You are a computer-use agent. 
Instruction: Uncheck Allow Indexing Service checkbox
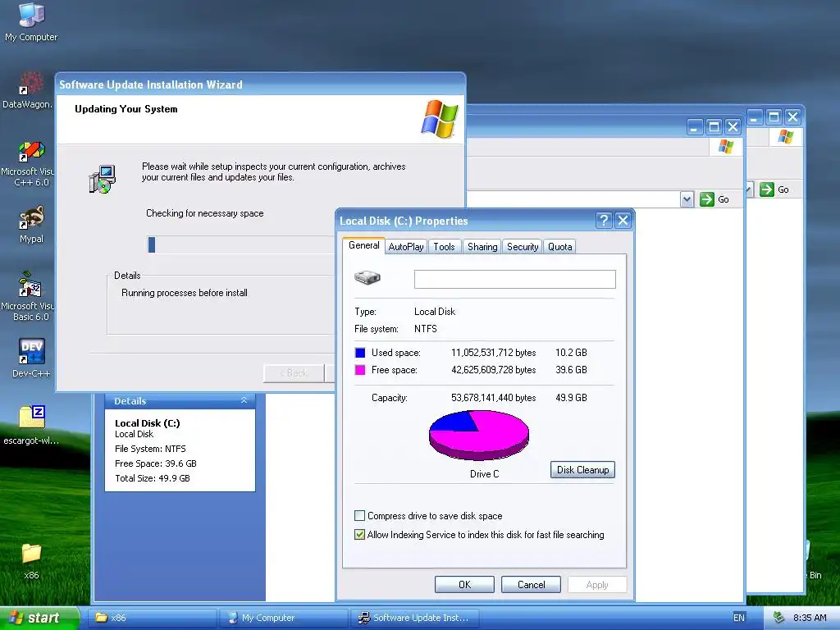point(359,535)
